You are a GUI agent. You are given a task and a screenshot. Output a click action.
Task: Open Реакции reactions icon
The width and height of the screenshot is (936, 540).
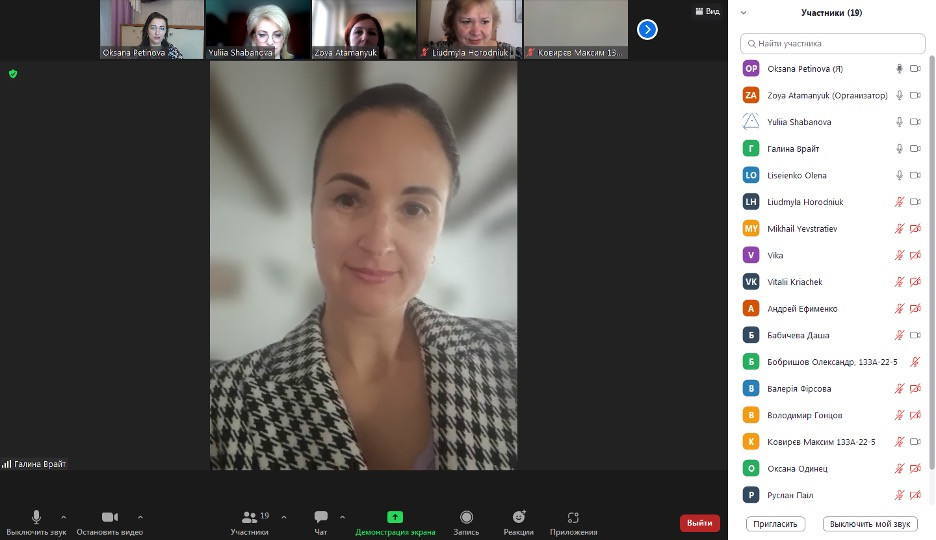click(519, 517)
